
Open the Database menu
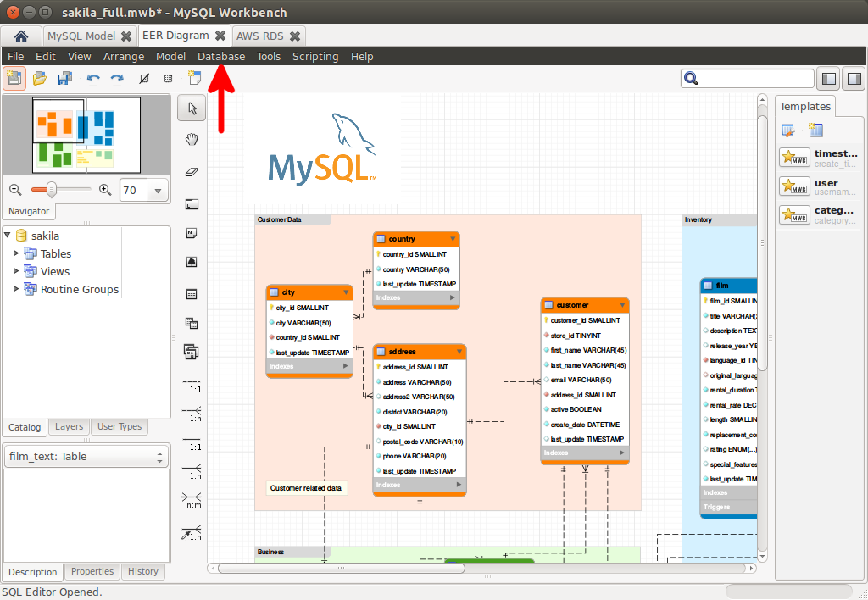[221, 57]
